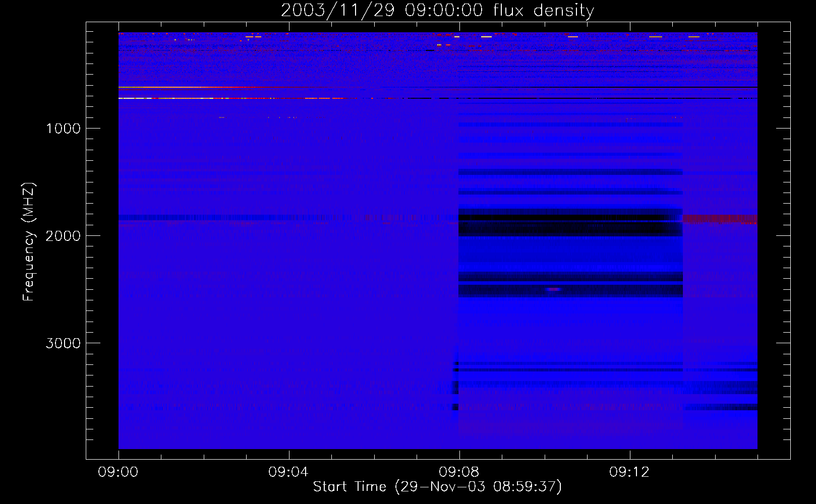Click the plot title '2003/11/29 09:00:00 flux density'
The image size is (816, 504).
coord(437,10)
